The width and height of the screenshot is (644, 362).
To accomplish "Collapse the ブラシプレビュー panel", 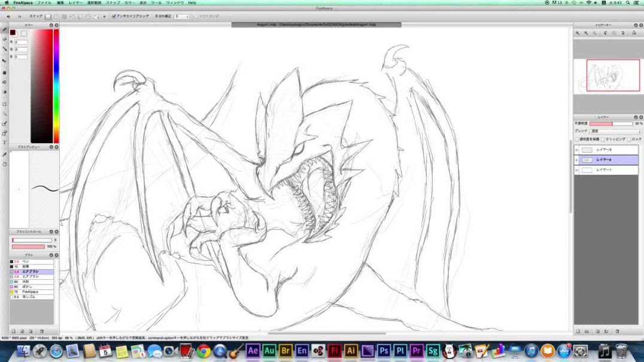I will [51, 147].
